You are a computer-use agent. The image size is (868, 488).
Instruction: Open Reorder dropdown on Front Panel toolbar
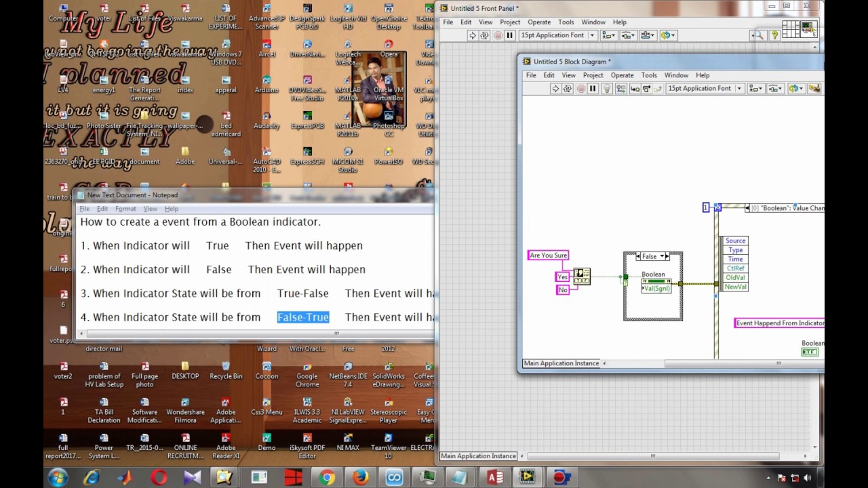pyautogui.click(x=668, y=35)
